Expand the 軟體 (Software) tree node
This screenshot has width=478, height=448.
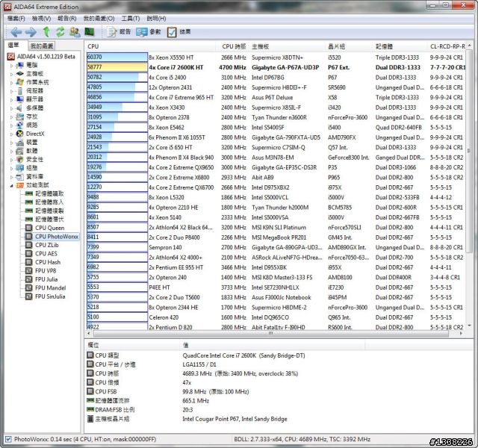[x=12, y=151]
